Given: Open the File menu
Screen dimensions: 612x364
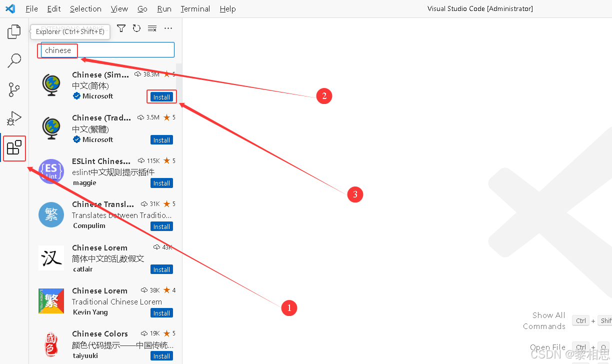Looking at the screenshot, I should pyautogui.click(x=31, y=8).
